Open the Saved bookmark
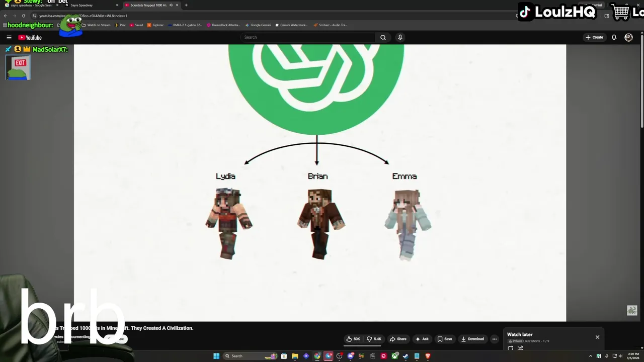Screen dimensions: 644x362 (x=136, y=25)
